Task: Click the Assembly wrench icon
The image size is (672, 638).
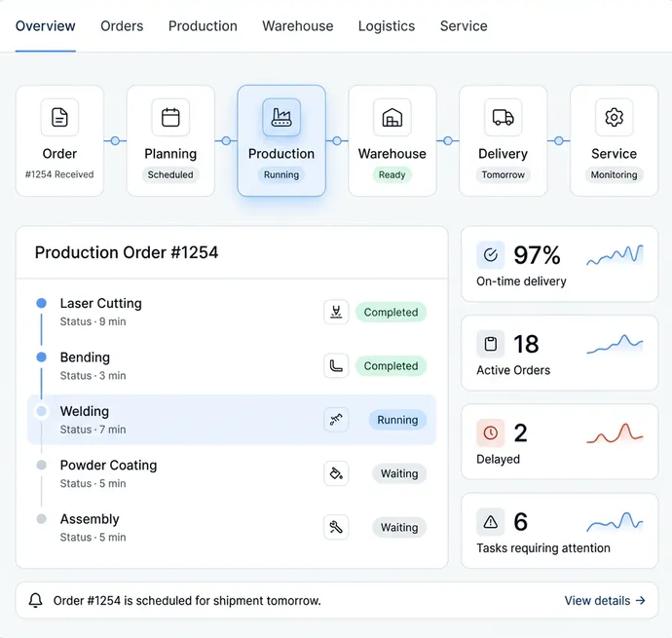Action: pos(336,527)
